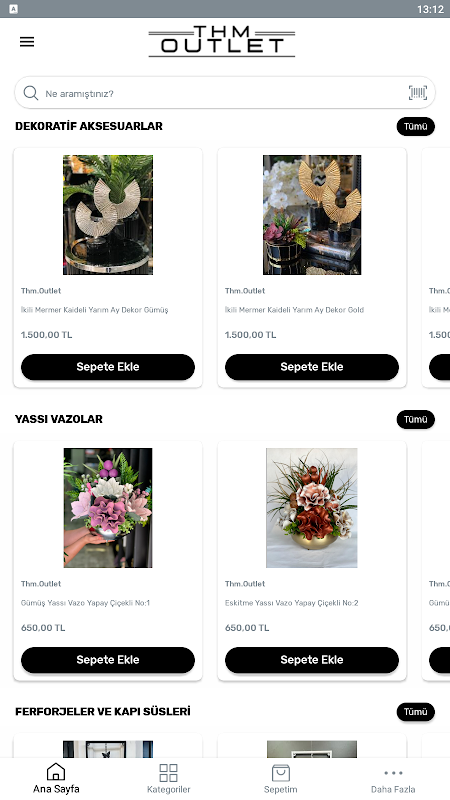The width and height of the screenshot is (450, 800).
Task: Open the Kategoriler grid tab
Action: (x=168, y=779)
